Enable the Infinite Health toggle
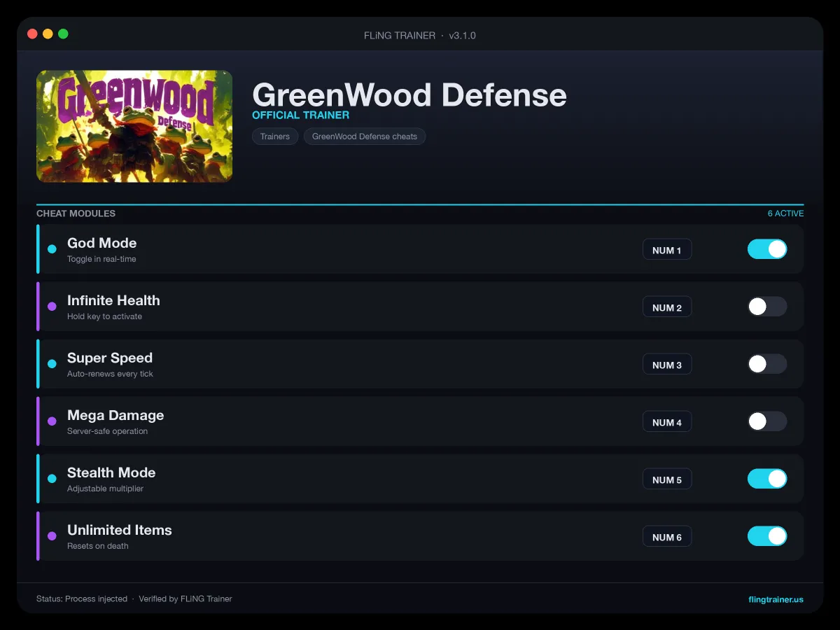The height and width of the screenshot is (630, 840). [x=767, y=307]
